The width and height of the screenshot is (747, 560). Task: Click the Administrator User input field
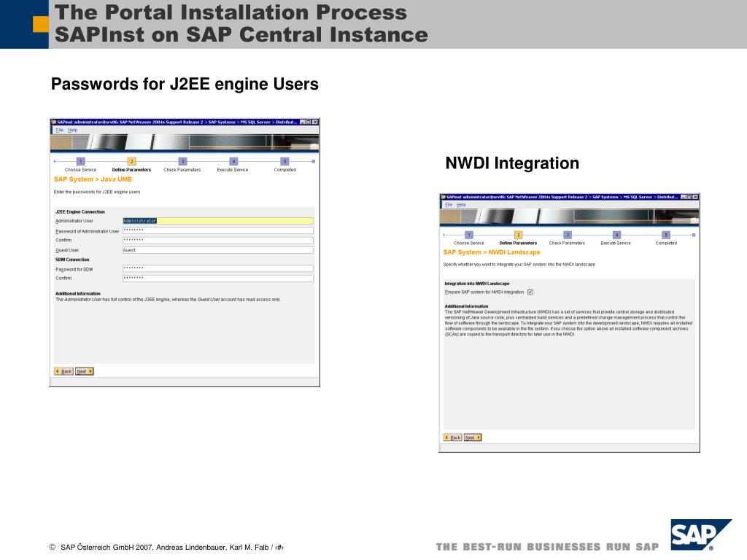click(218, 221)
